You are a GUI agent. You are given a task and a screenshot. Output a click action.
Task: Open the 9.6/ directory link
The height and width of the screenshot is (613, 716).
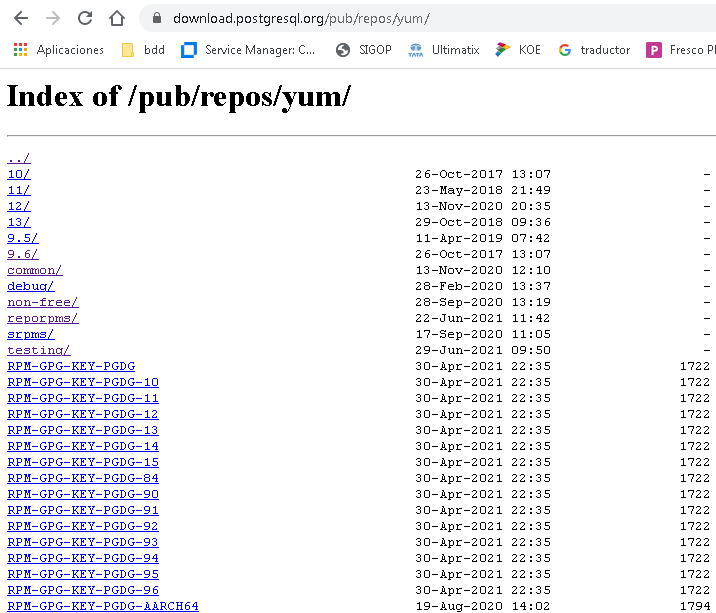pyautogui.click(x=22, y=254)
